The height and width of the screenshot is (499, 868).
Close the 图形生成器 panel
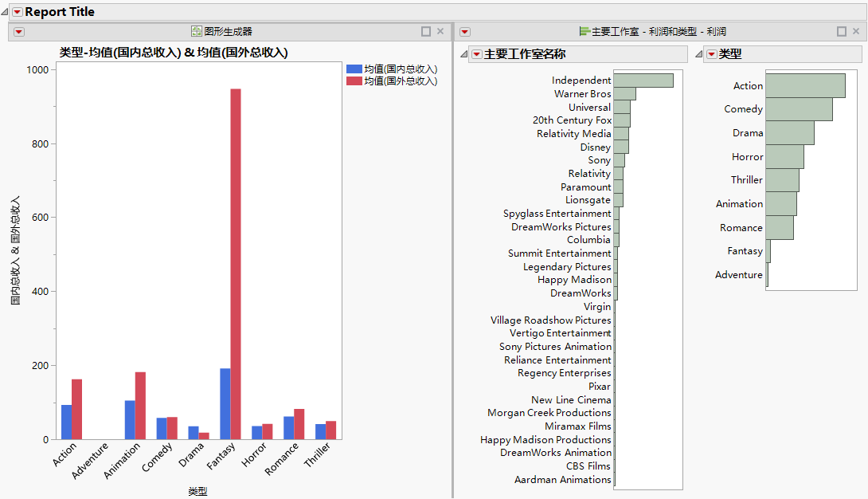click(440, 32)
